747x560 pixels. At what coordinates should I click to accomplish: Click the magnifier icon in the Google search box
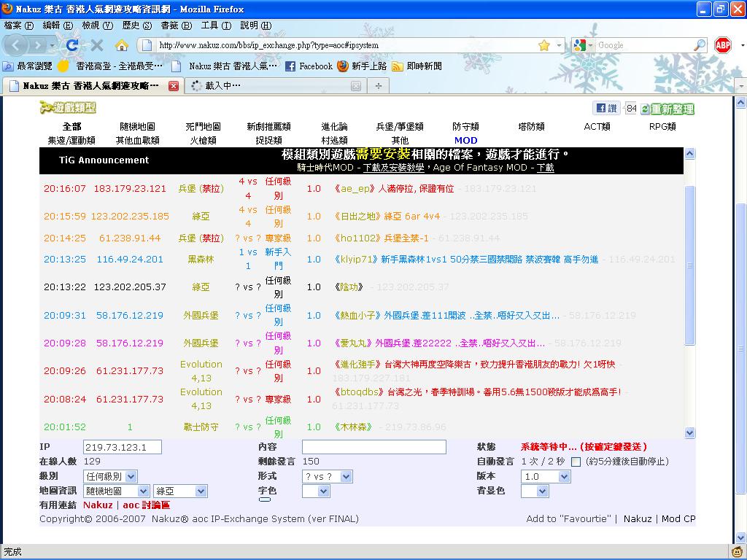point(699,45)
